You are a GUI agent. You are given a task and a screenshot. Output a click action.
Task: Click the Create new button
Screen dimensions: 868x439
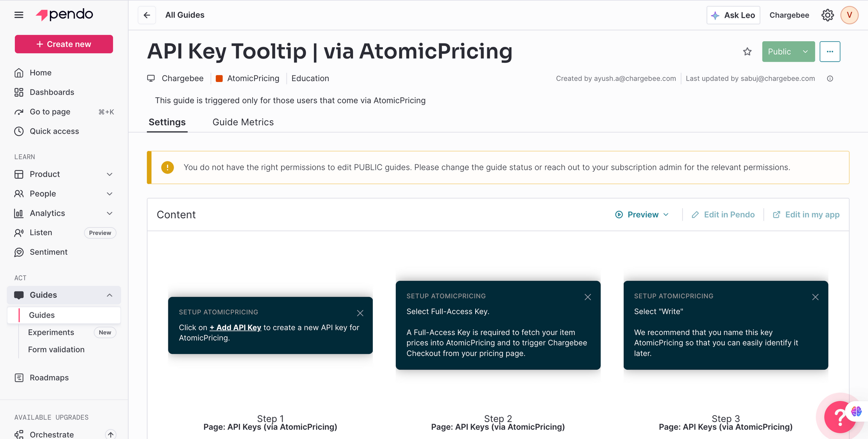[x=64, y=44]
